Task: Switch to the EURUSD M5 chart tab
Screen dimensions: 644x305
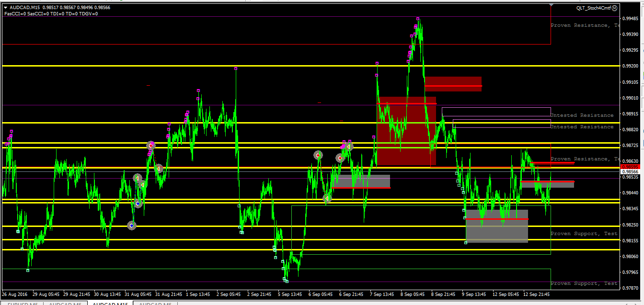Action: [x=23, y=304]
